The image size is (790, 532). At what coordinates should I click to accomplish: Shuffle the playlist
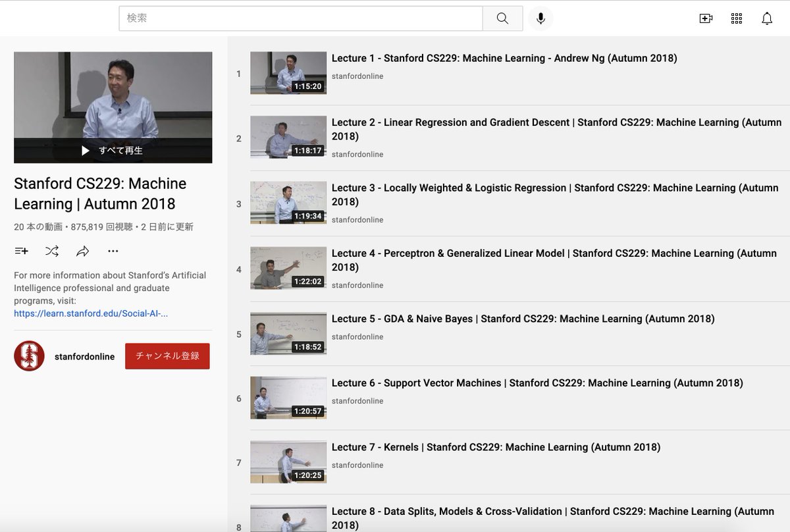(52, 251)
